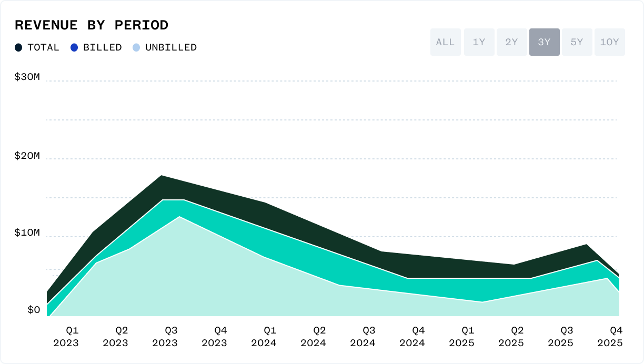Click the $30M gridline label
This screenshot has height=364, width=644.
click(27, 77)
